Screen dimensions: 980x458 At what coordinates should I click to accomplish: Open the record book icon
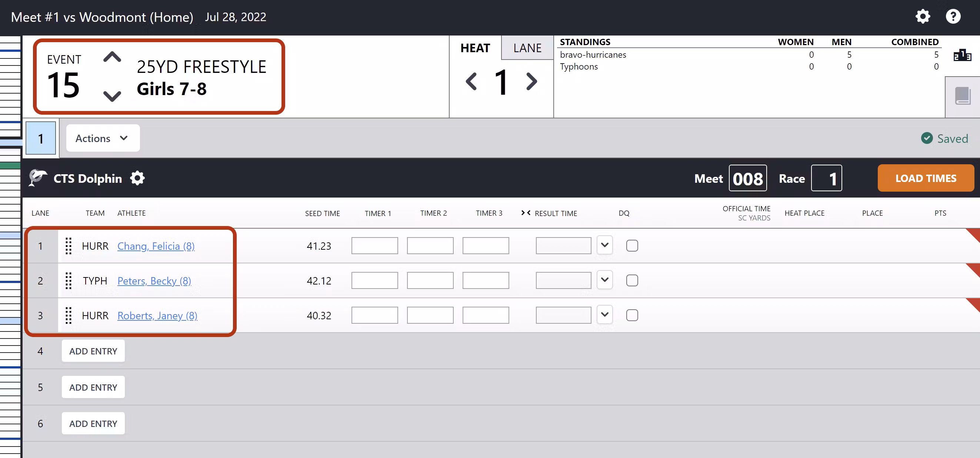pyautogui.click(x=962, y=96)
